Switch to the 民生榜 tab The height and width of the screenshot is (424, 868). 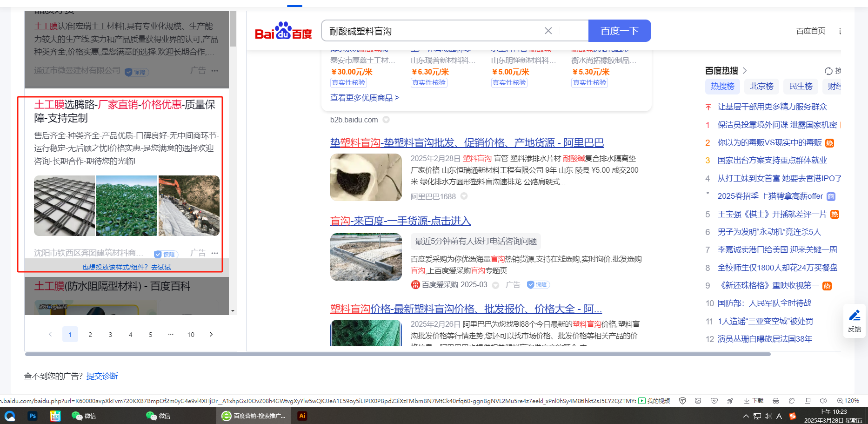pos(801,86)
